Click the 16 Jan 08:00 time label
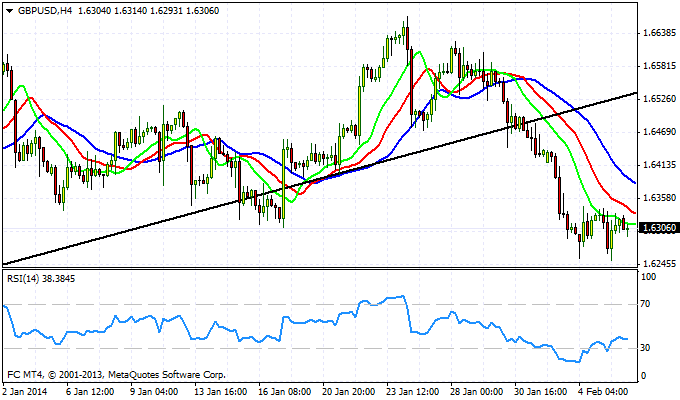The image size is (680, 400). [x=284, y=392]
